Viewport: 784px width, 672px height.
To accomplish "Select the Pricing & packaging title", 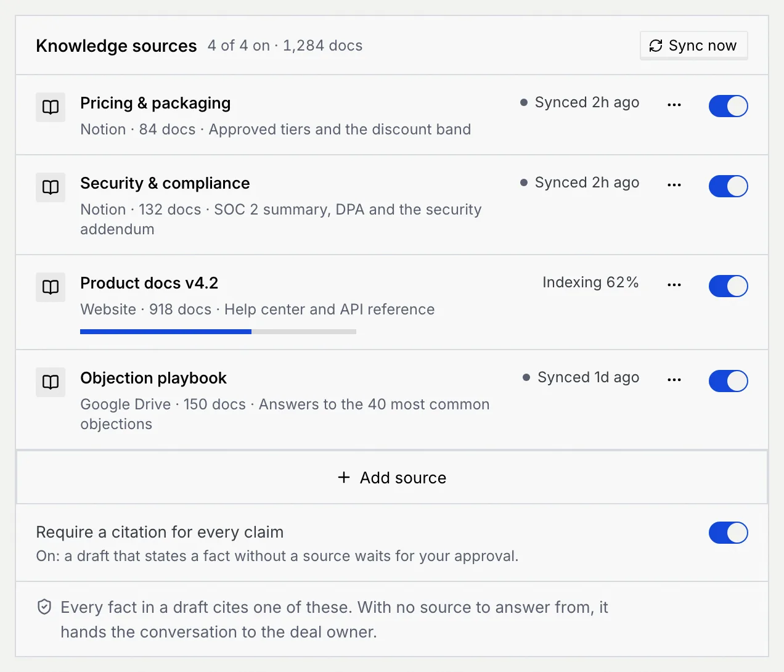I will [155, 103].
